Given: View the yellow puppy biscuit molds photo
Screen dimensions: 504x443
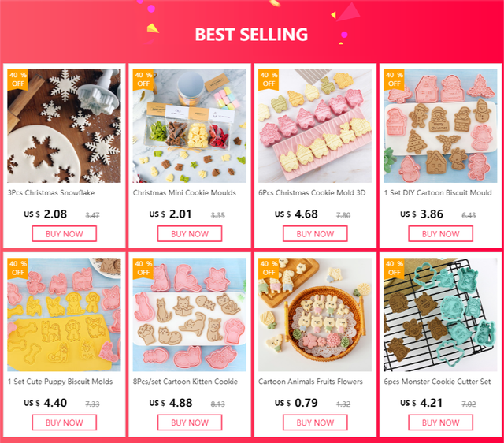Looking at the screenshot, I should (x=64, y=315).
